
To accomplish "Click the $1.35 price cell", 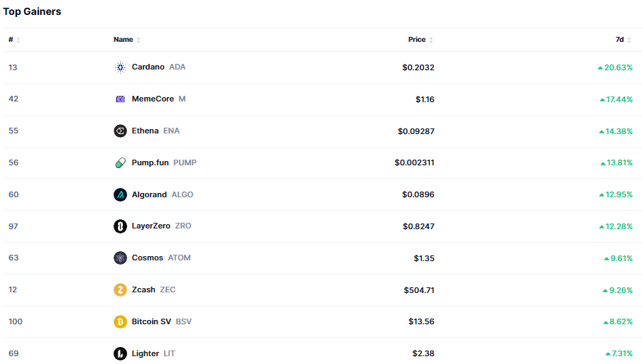I will tap(424, 258).
